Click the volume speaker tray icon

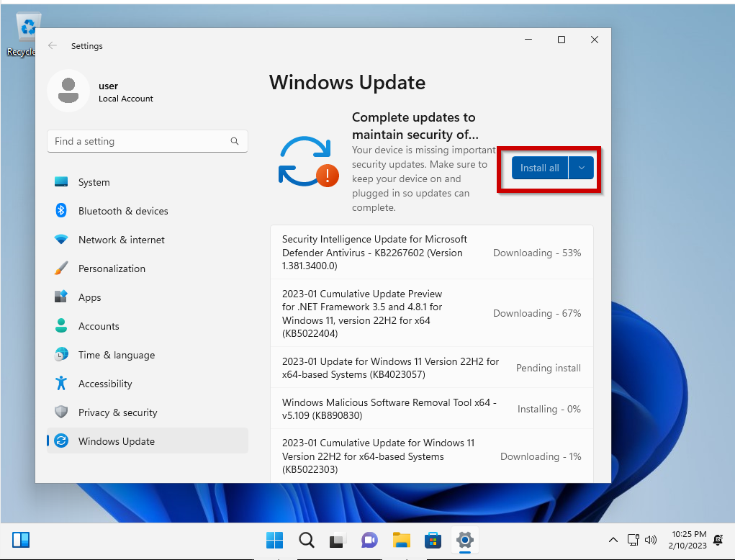651,540
